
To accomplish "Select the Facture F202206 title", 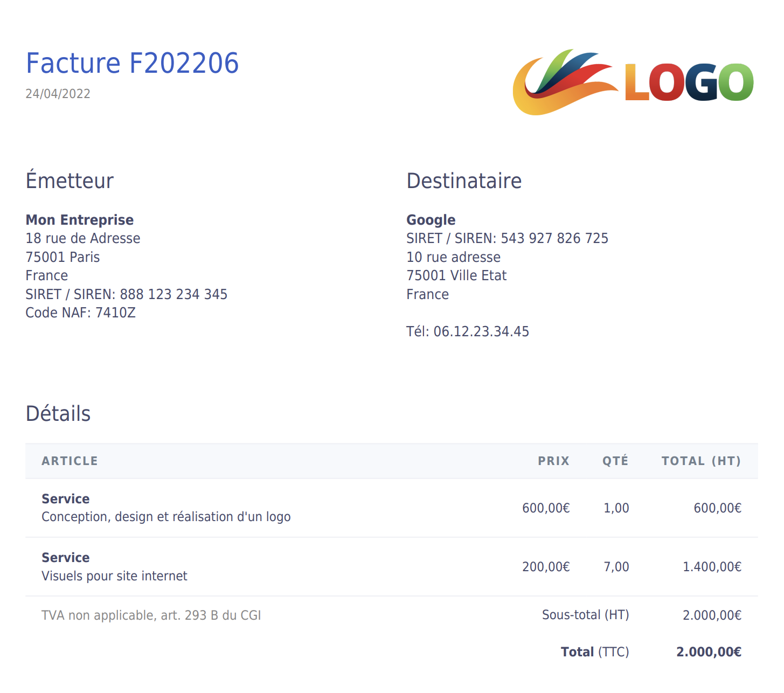I will pos(132,63).
